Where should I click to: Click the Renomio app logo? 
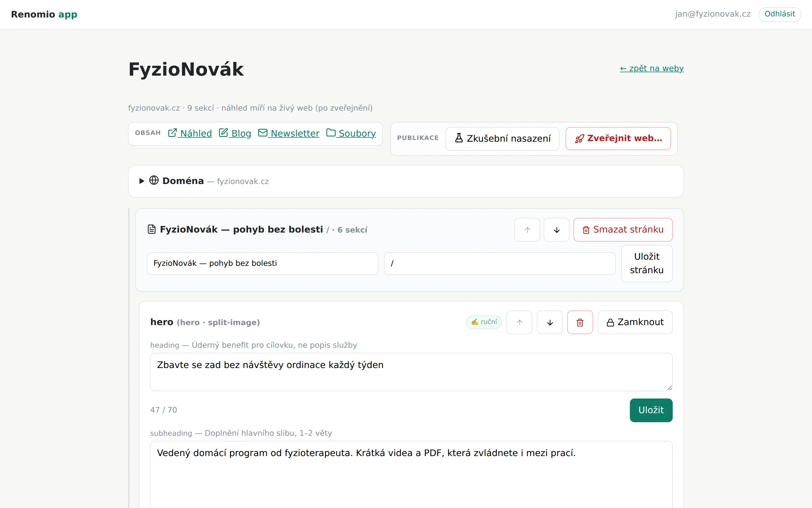tap(44, 14)
